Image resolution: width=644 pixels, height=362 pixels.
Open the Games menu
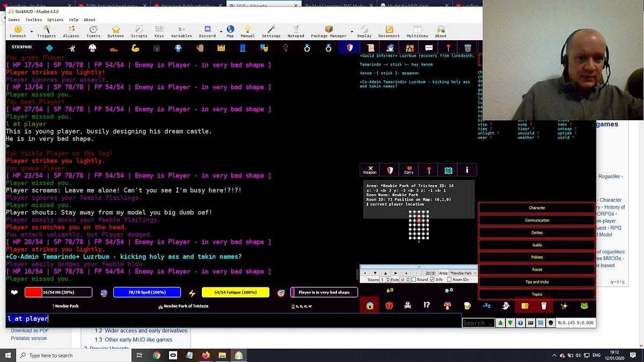click(13, 20)
